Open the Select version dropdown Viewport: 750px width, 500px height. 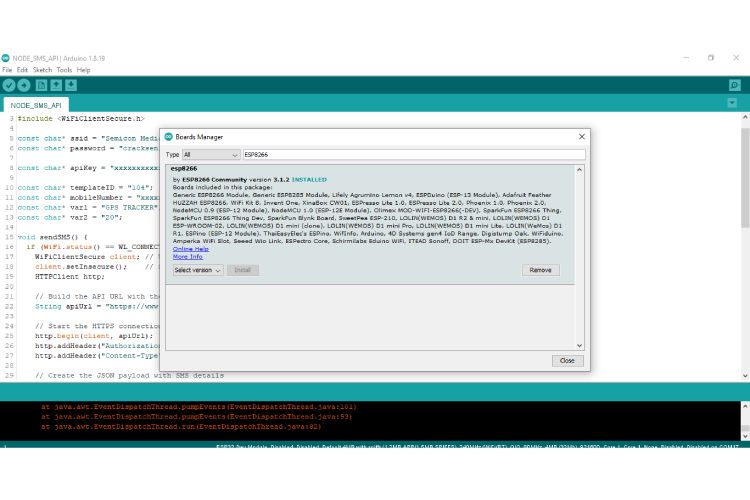click(x=197, y=270)
